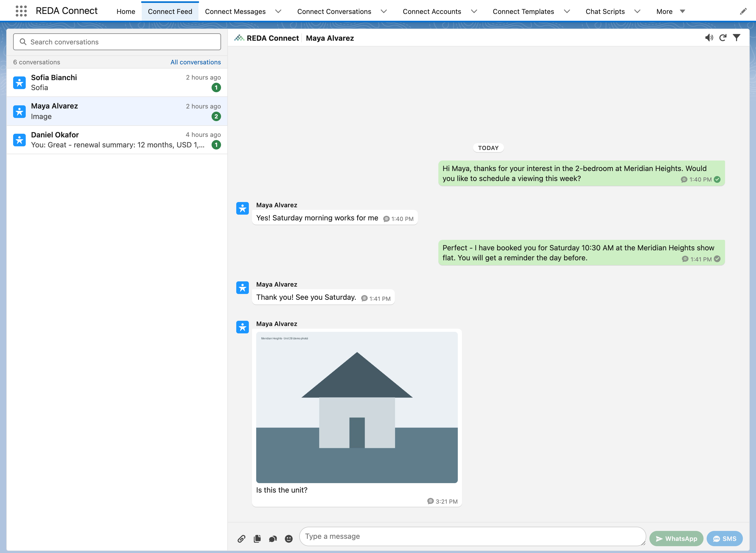The image size is (756, 553).
Task: Click the All conversations link
Action: point(196,62)
